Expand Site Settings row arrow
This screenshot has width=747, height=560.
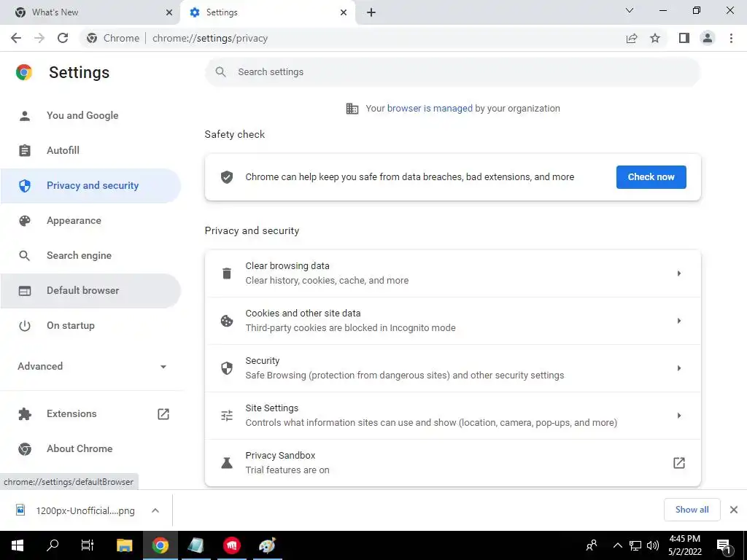click(679, 416)
